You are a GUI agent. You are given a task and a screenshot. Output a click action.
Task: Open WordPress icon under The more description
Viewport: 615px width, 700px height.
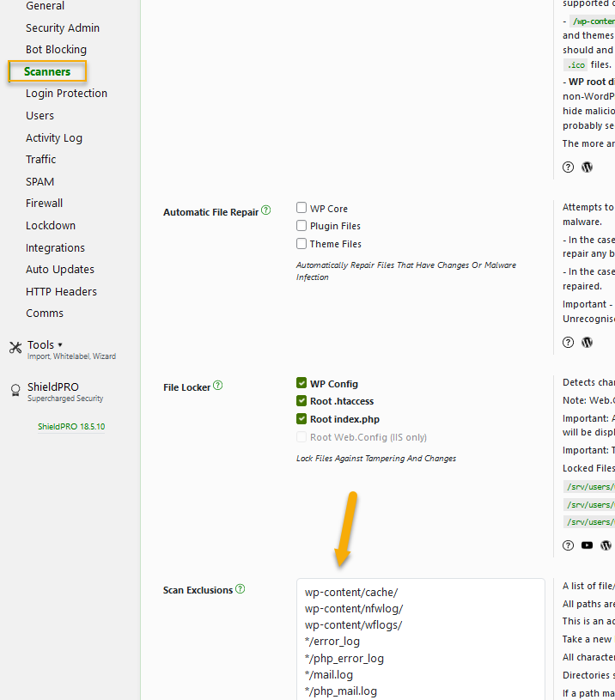pos(587,167)
